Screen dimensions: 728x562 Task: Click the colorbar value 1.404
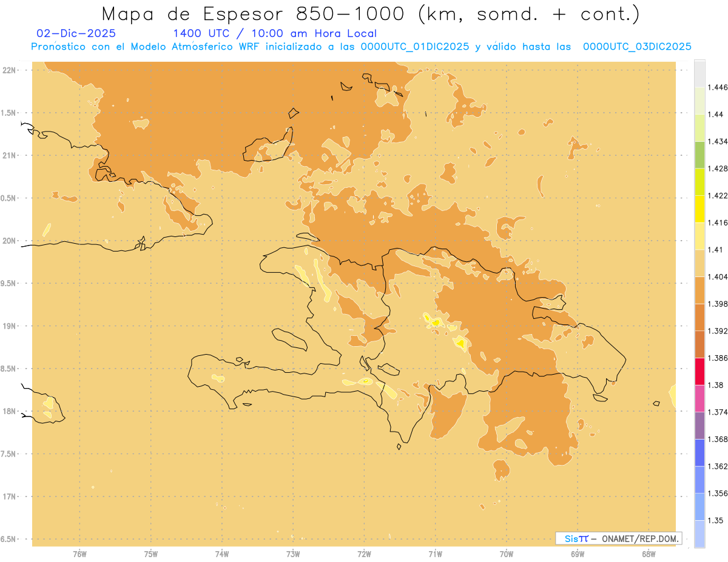point(718,276)
